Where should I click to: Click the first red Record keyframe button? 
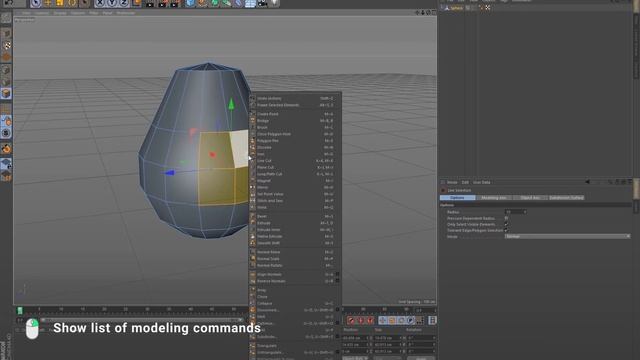coord(351,320)
